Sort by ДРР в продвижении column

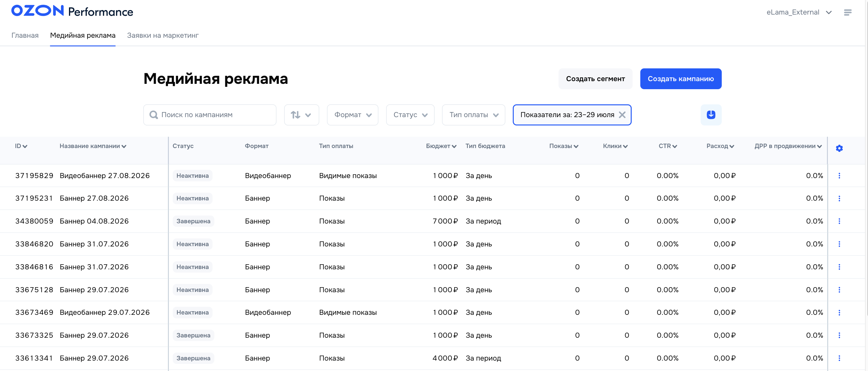pyautogui.click(x=788, y=146)
